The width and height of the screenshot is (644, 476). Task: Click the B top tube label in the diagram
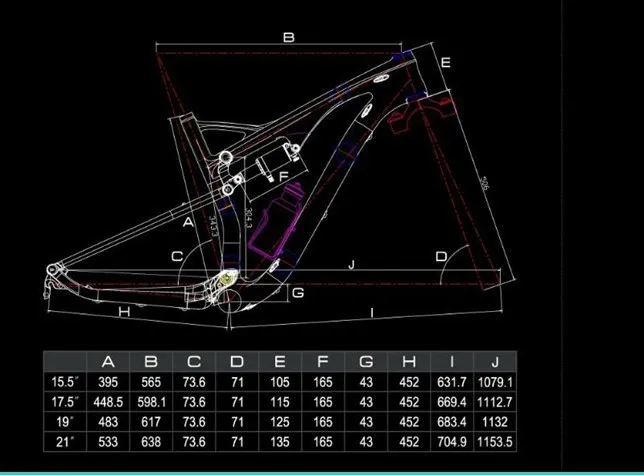[289, 37]
